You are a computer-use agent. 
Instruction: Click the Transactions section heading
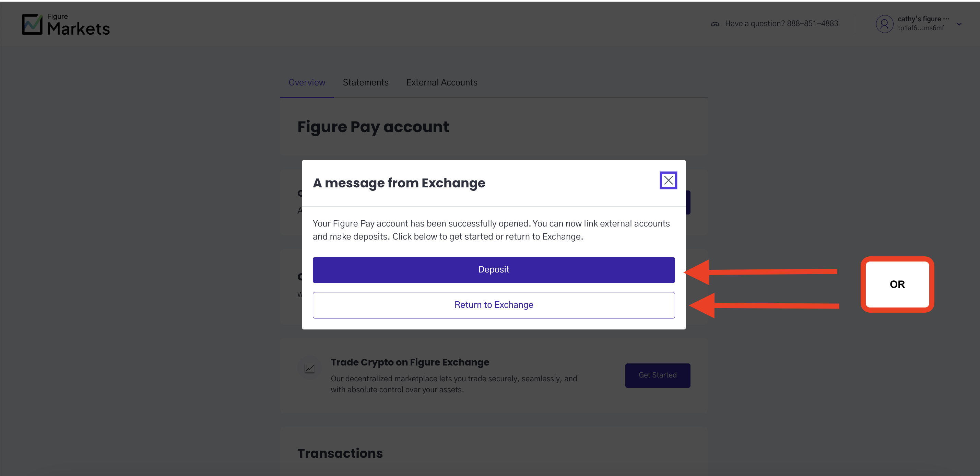[340, 453]
